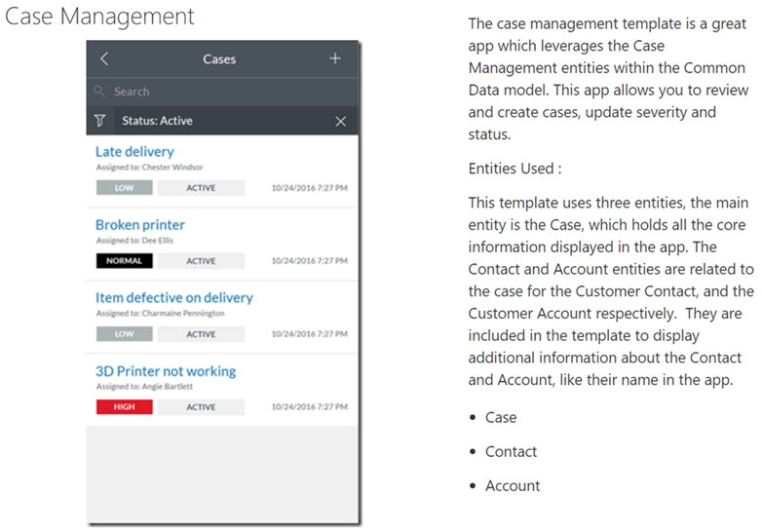762x532 pixels.
Task: Open the Broken printer case
Action: 139,225
